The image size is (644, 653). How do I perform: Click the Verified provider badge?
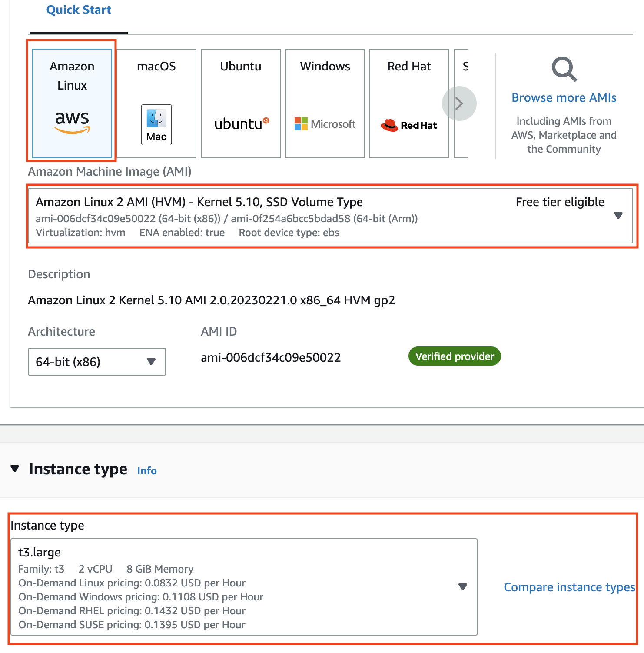tap(455, 356)
